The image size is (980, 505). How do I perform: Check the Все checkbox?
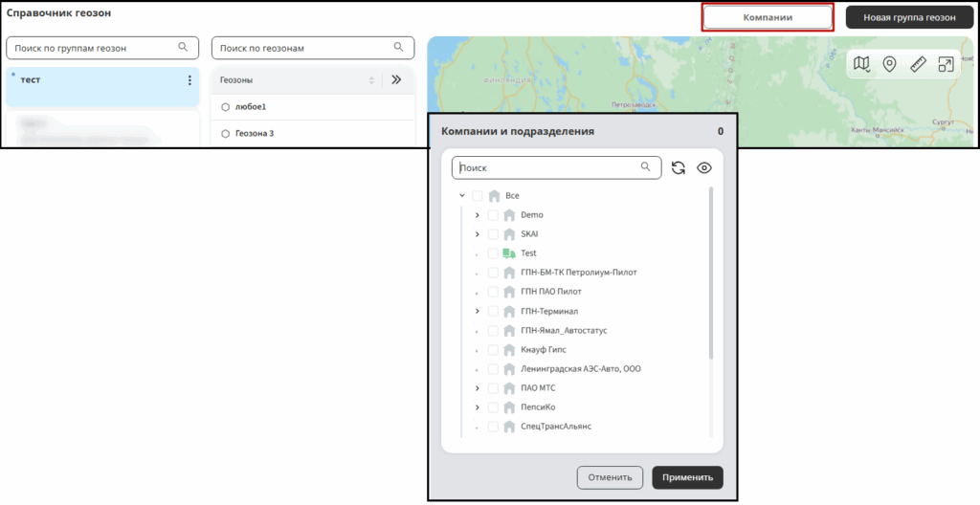[x=478, y=196]
